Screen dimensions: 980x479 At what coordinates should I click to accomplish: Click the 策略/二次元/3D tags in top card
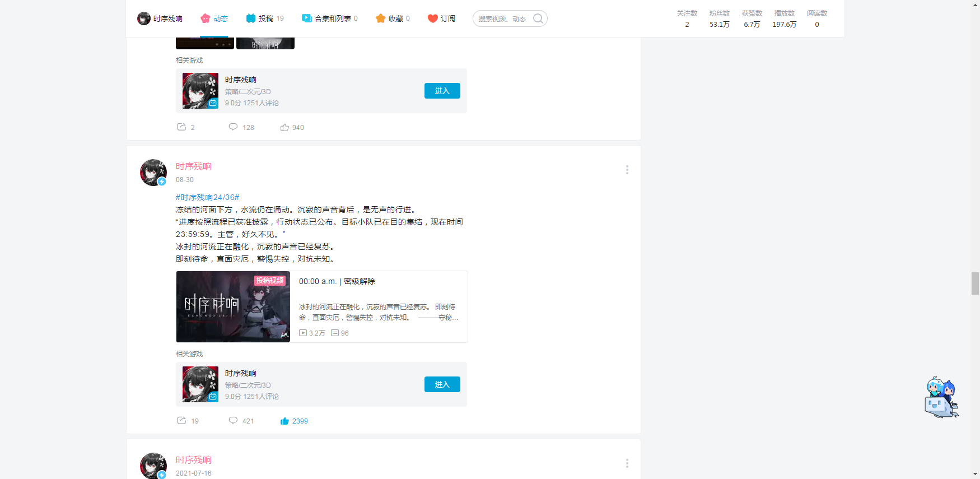point(248,92)
